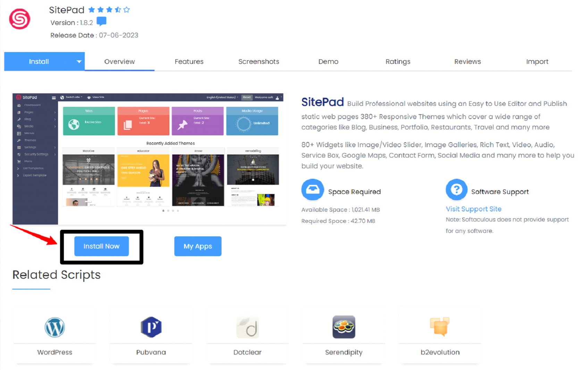Open the Ratings tab

(398, 61)
